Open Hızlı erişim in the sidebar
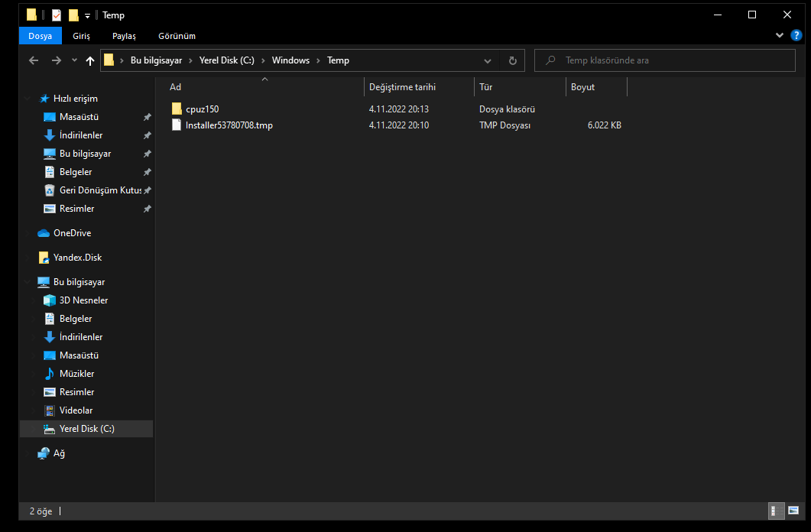This screenshot has width=811, height=532. (x=75, y=99)
